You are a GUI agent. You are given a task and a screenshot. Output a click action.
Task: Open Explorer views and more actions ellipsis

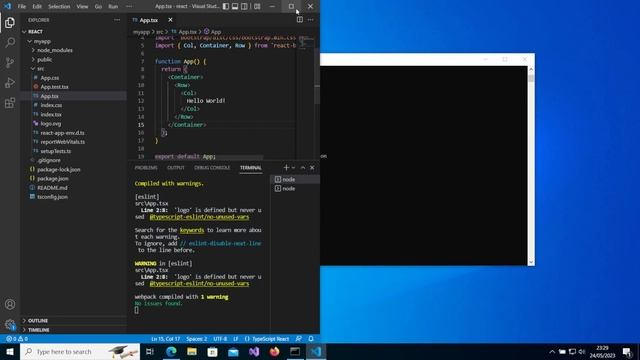[x=117, y=20]
